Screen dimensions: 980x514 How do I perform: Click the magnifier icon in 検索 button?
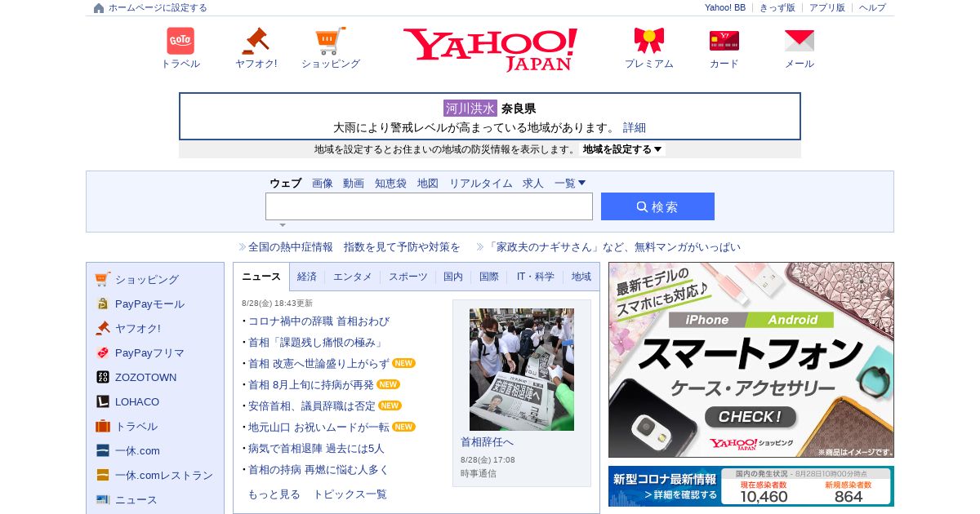click(x=642, y=207)
